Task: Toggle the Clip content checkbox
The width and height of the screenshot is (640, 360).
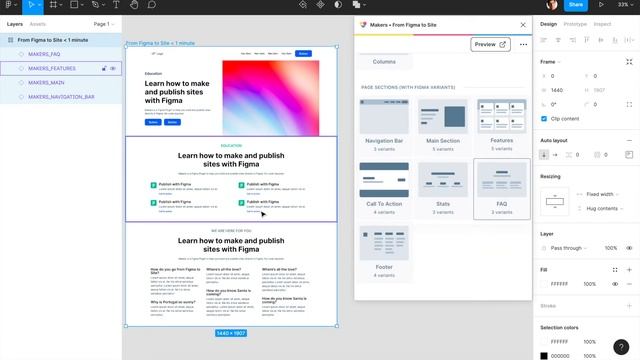Action: (x=544, y=119)
